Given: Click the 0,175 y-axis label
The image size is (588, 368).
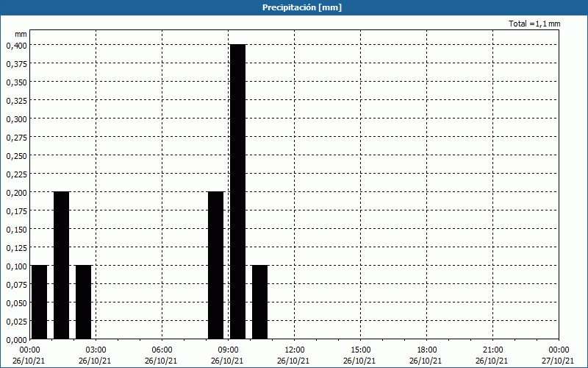Looking at the screenshot, I should [17, 211].
